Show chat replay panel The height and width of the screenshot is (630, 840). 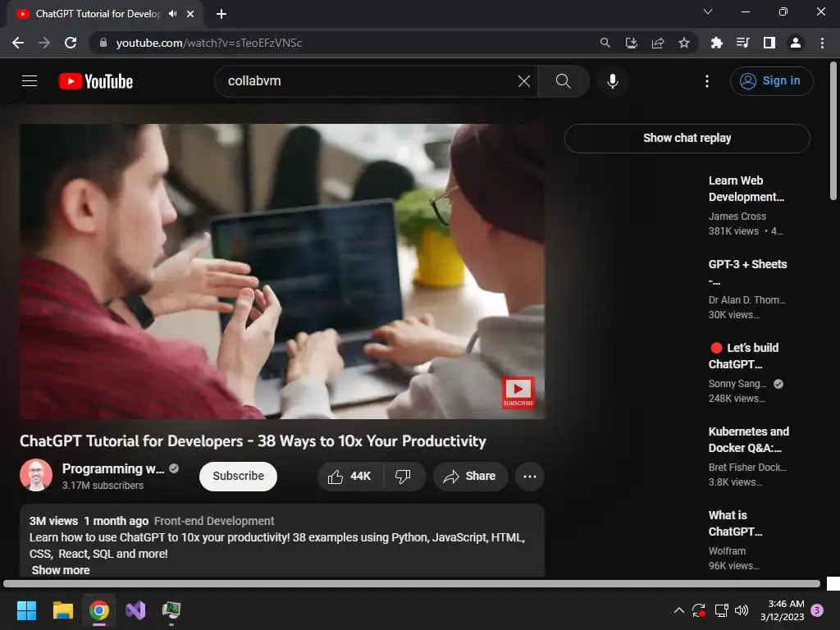pyautogui.click(x=687, y=138)
